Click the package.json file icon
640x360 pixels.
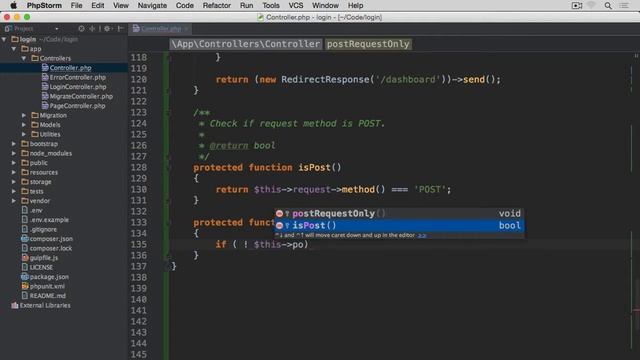coord(25,277)
